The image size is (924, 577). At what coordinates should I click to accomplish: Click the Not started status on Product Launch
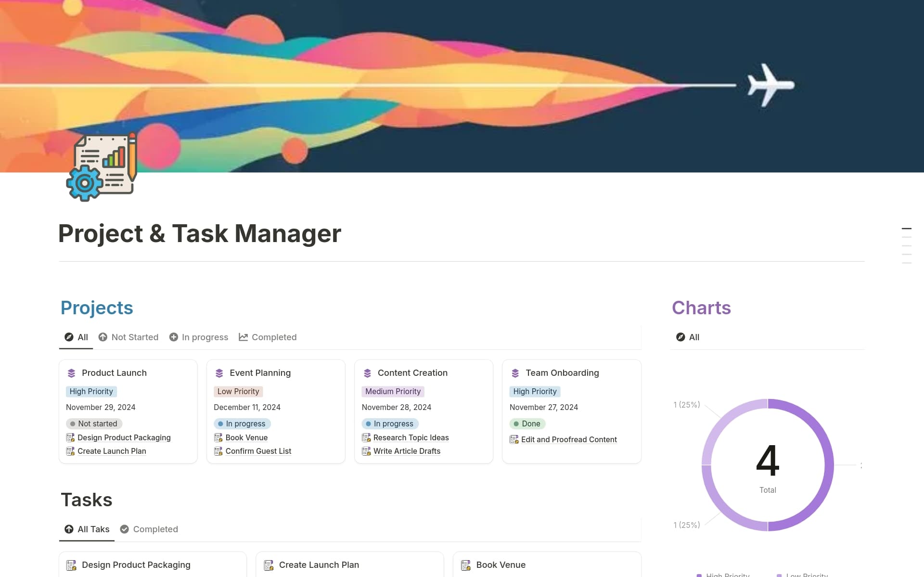tap(94, 423)
